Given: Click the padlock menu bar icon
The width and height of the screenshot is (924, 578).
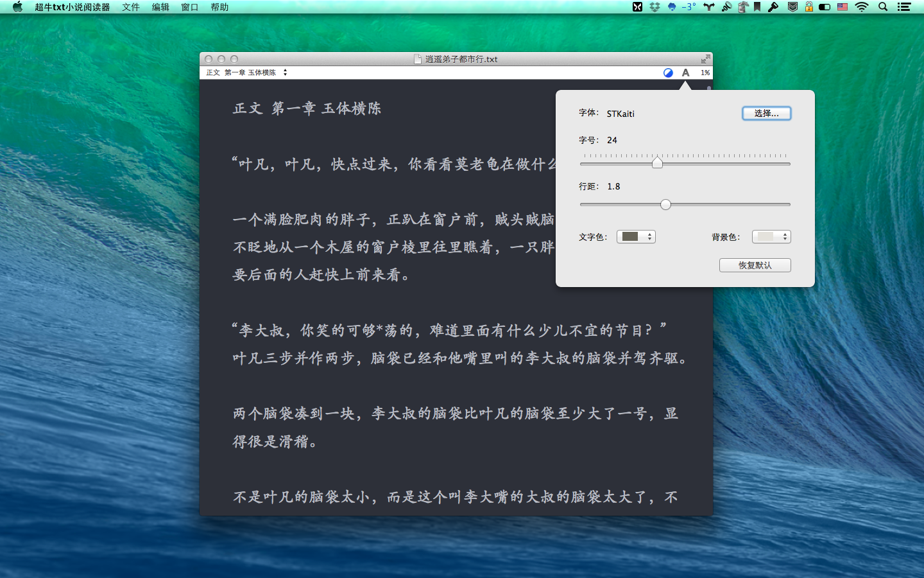Looking at the screenshot, I should (x=809, y=7).
